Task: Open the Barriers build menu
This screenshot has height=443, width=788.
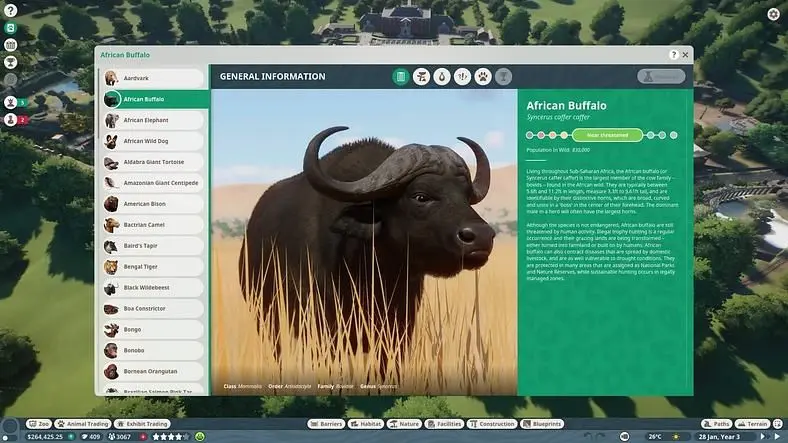Action: click(326, 424)
